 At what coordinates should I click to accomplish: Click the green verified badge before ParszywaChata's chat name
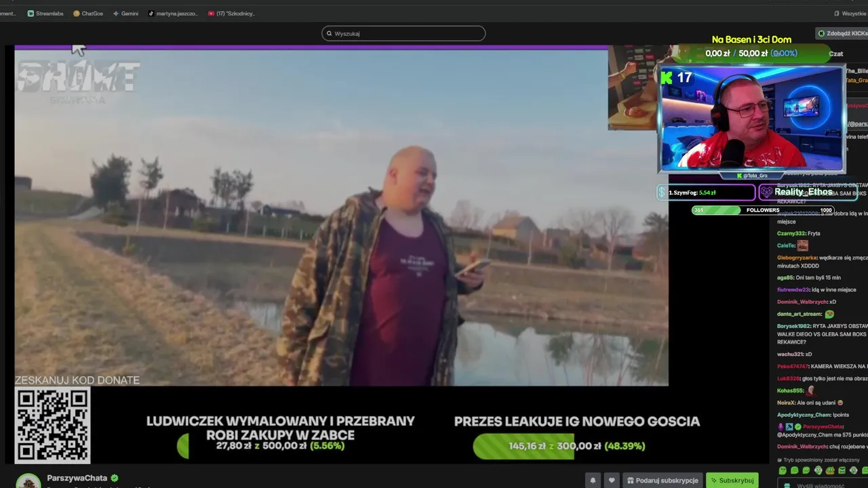tap(798, 427)
